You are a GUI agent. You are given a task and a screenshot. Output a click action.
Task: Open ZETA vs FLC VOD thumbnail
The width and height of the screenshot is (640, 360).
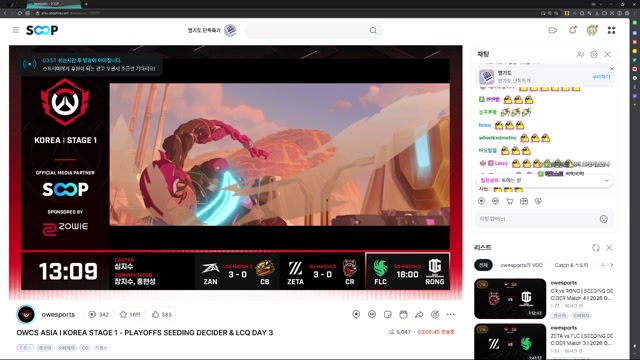tap(510, 342)
